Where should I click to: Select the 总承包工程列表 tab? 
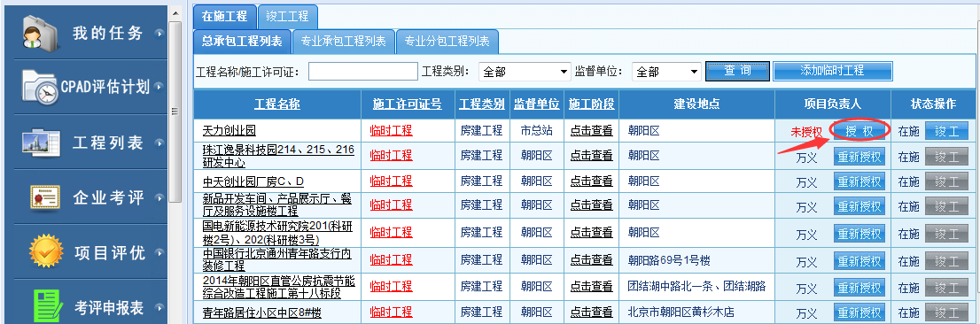[242, 42]
